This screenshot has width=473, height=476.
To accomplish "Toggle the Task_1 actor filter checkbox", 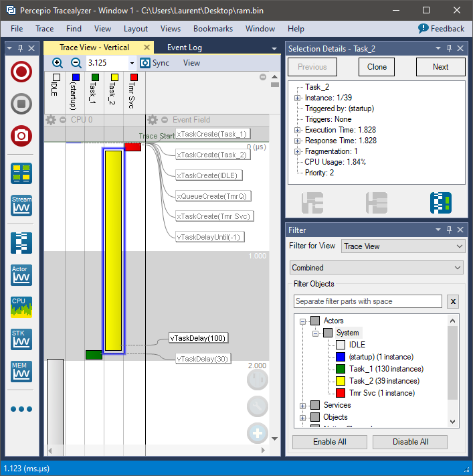I will [341, 369].
